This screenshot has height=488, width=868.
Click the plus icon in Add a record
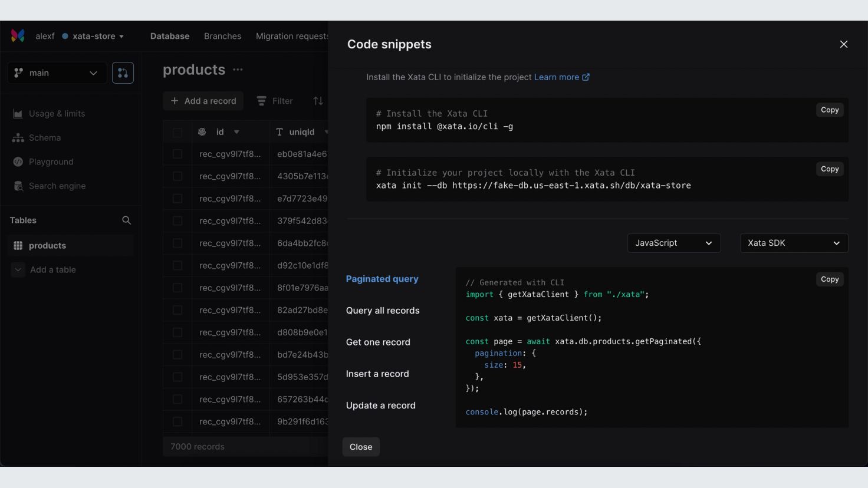click(x=175, y=101)
